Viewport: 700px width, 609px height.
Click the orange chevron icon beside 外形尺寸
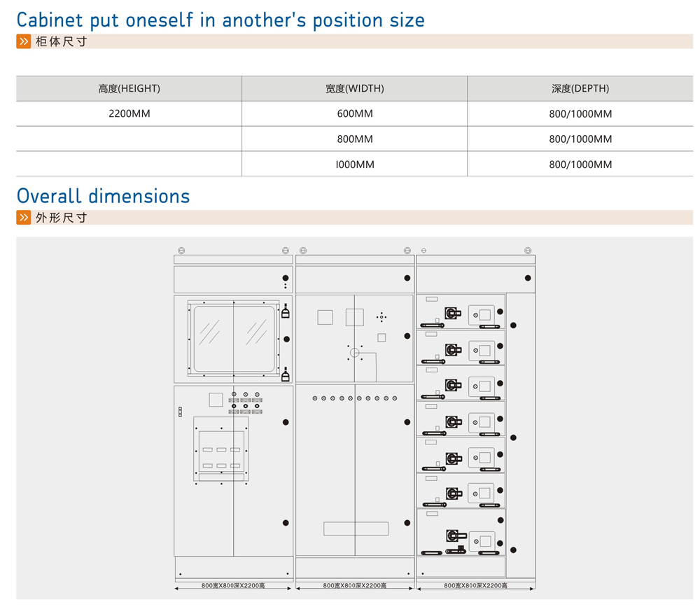coord(24,218)
